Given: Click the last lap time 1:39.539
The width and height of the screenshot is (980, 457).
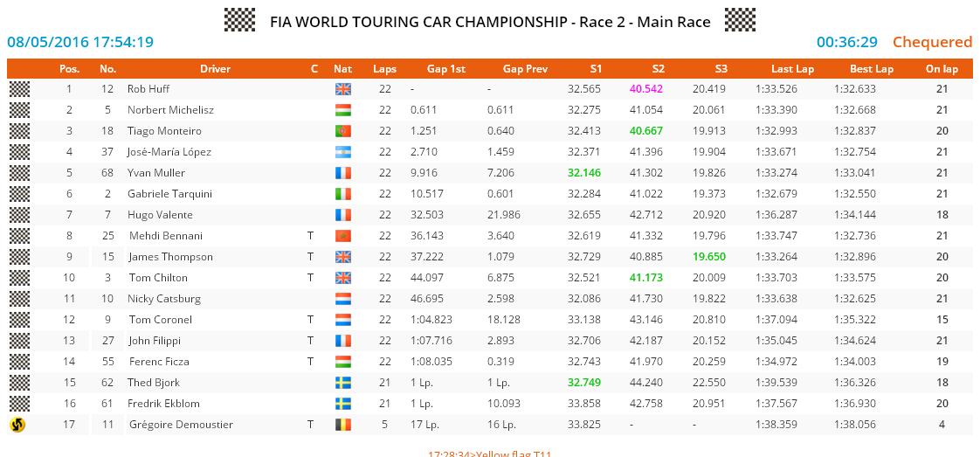Looking at the screenshot, I should pyautogui.click(x=776, y=382).
